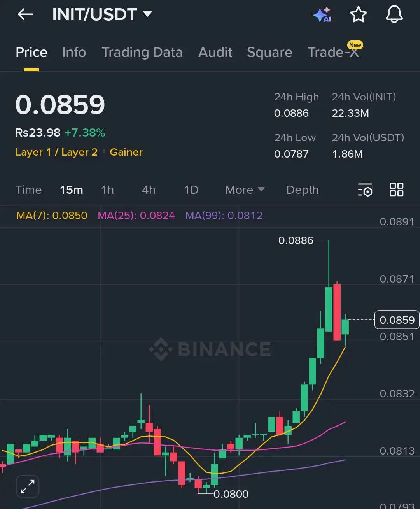The height and width of the screenshot is (509, 420).
Task: Open the AI assistant sparkle icon
Action: click(322, 15)
